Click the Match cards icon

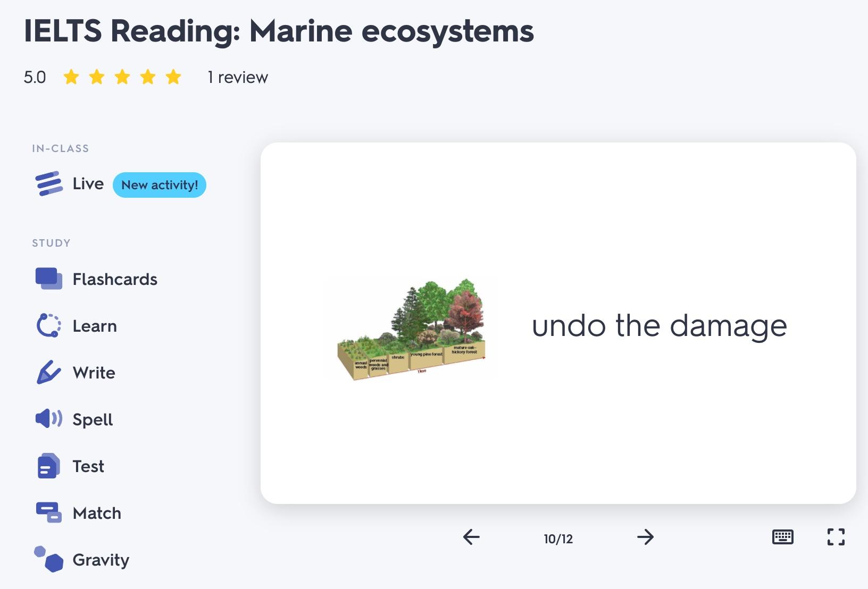point(48,513)
